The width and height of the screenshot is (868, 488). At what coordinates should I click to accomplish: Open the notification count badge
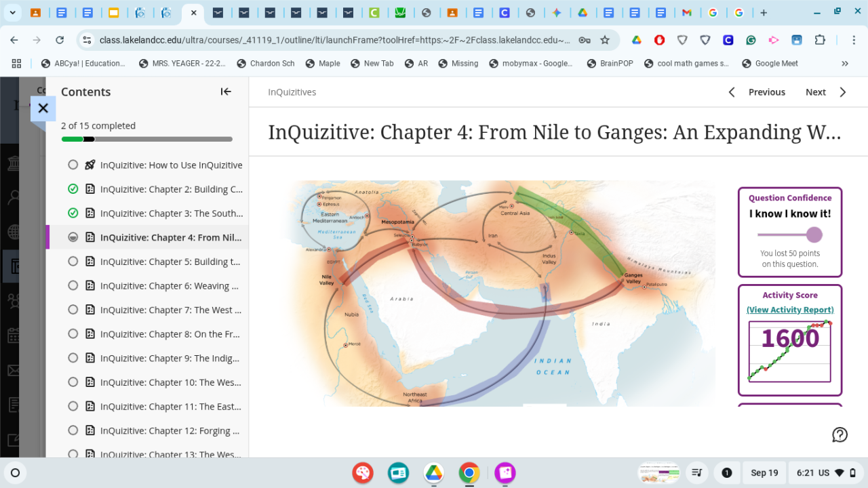(x=726, y=472)
